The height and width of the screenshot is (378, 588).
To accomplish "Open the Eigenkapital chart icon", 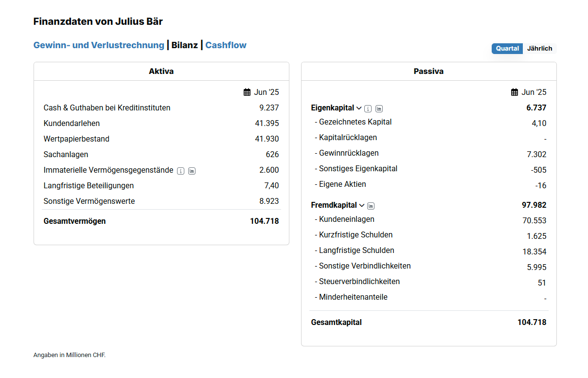I will [379, 108].
